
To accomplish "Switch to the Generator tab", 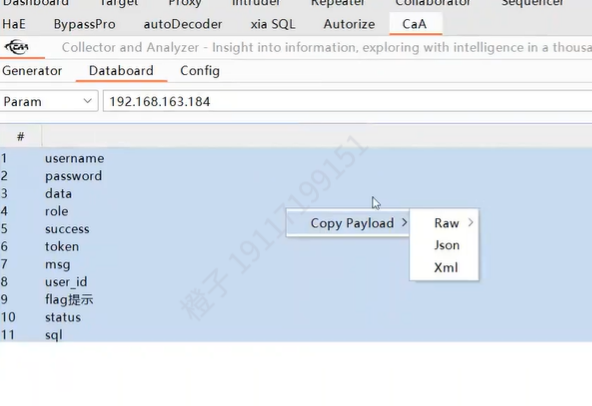I will pos(32,71).
